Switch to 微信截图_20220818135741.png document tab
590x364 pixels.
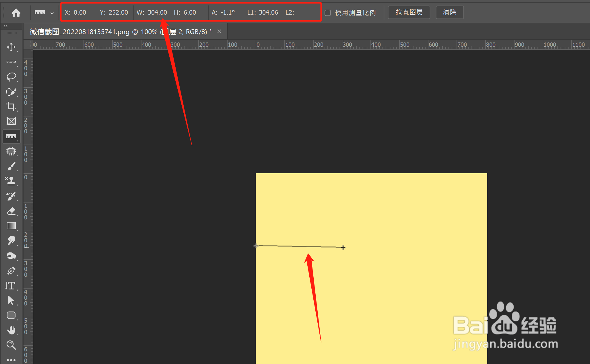[121, 32]
